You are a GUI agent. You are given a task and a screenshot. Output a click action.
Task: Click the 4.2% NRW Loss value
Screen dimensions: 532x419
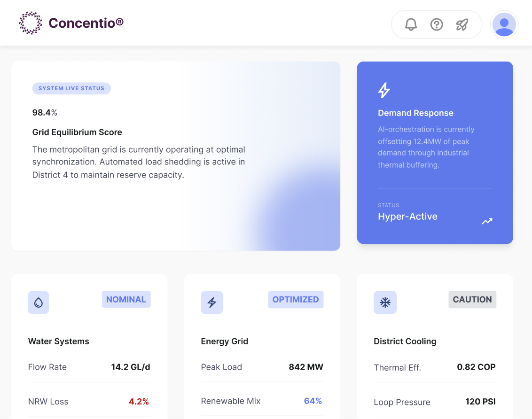point(139,402)
